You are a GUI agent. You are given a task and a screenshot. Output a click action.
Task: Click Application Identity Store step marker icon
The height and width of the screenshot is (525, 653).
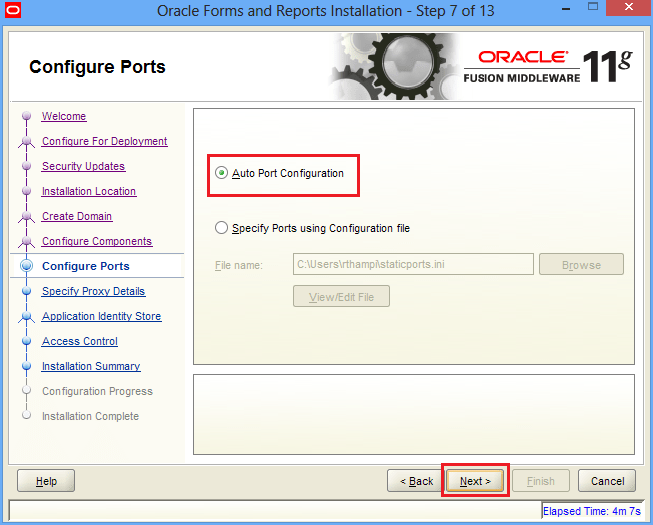26,317
